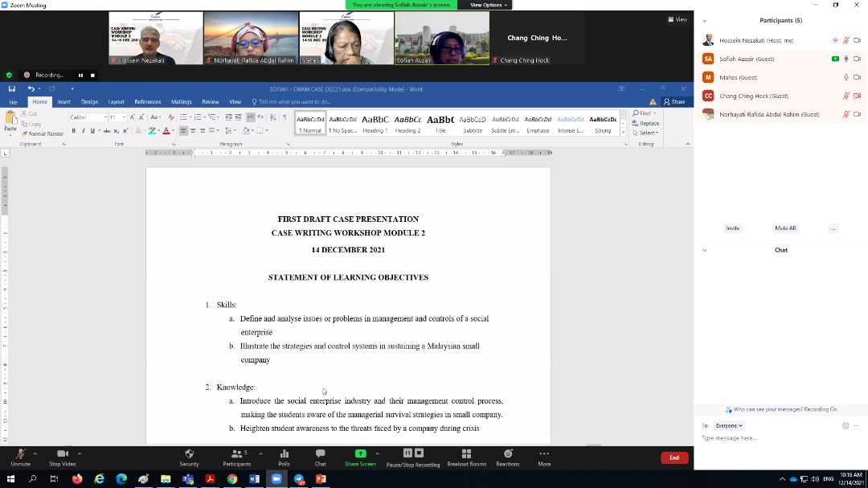Click the red End meeting button
Viewport: 868px width, 488px height.
[x=674, y=457]
